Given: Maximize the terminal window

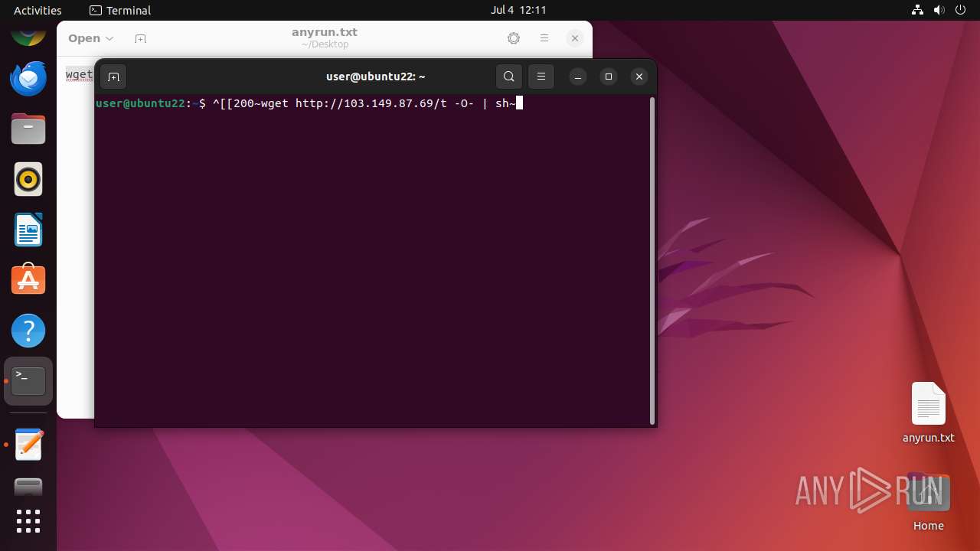Looking at the screenshot, I should pos(609,77).
